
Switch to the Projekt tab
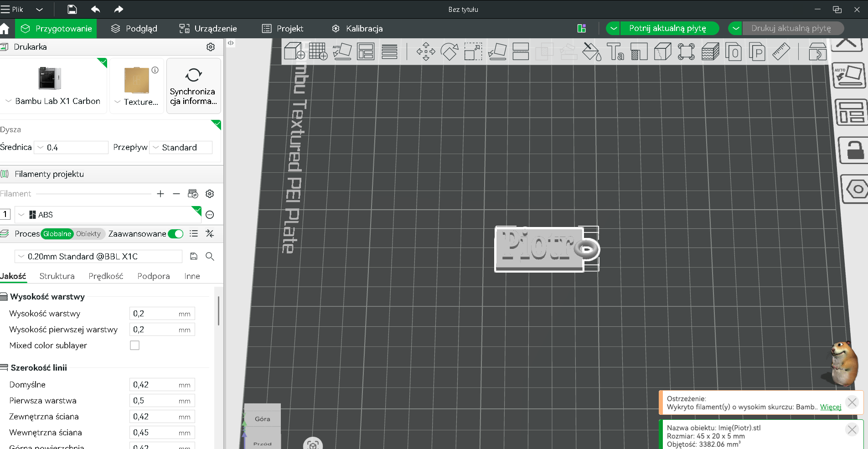[x=283, y=29]
